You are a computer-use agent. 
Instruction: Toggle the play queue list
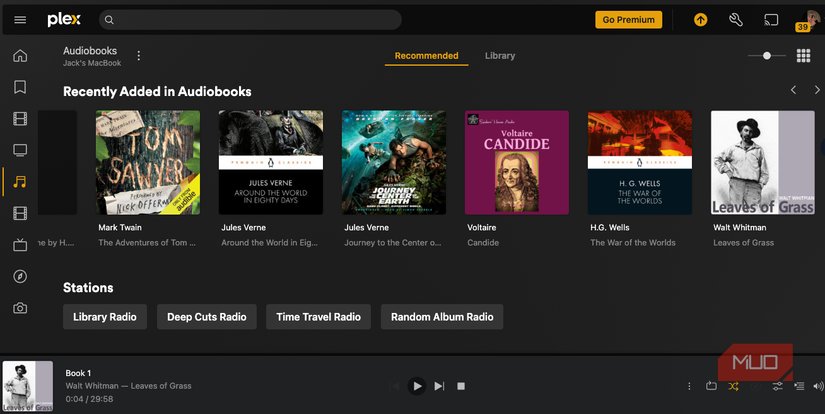799,386
